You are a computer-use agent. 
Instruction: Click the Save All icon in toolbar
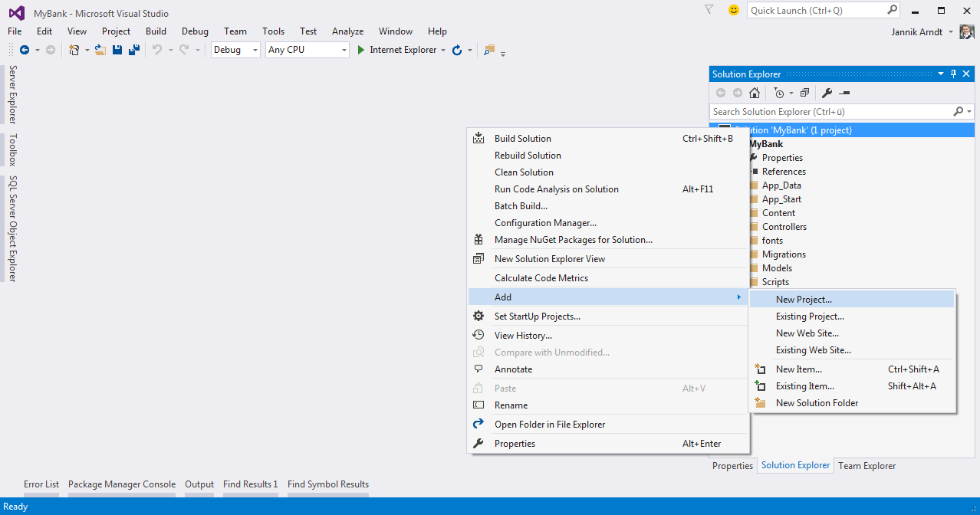pos(134,50)
